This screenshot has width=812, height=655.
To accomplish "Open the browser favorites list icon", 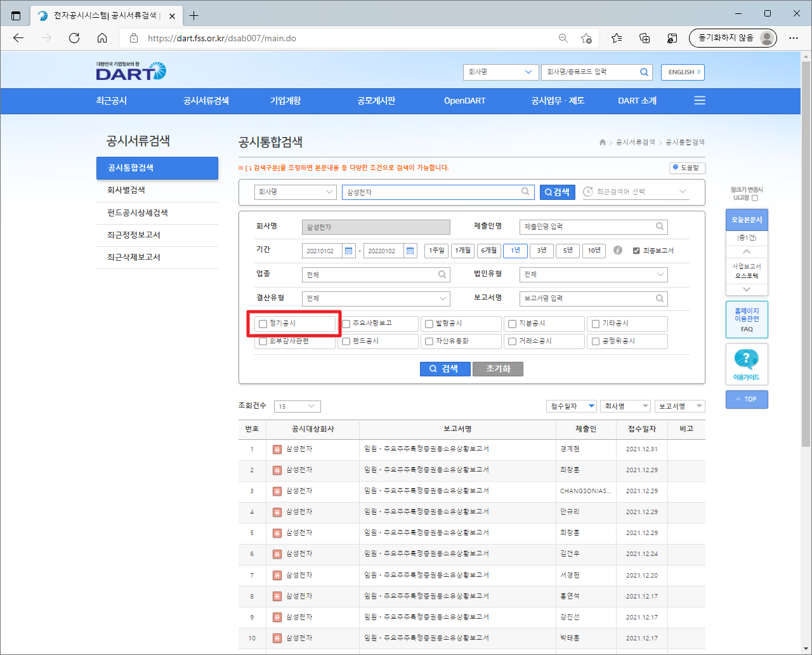I will coord(617,38).
